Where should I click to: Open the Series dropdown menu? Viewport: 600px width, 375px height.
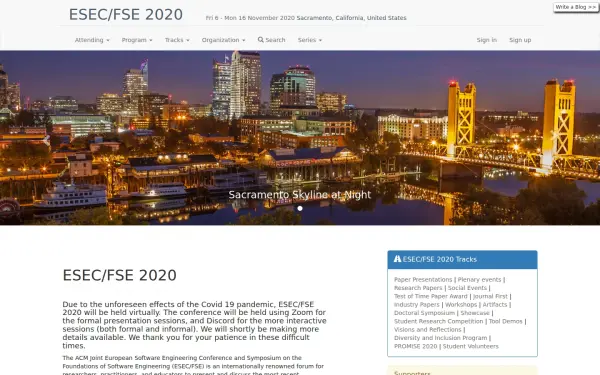310,40
